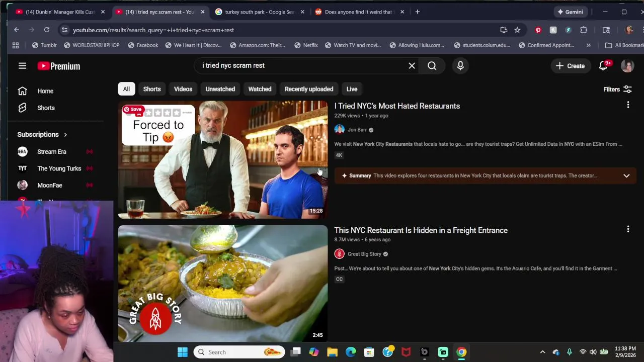644x362 pixels.
Task: Open All Bookmarks folder
Action: 624,45
